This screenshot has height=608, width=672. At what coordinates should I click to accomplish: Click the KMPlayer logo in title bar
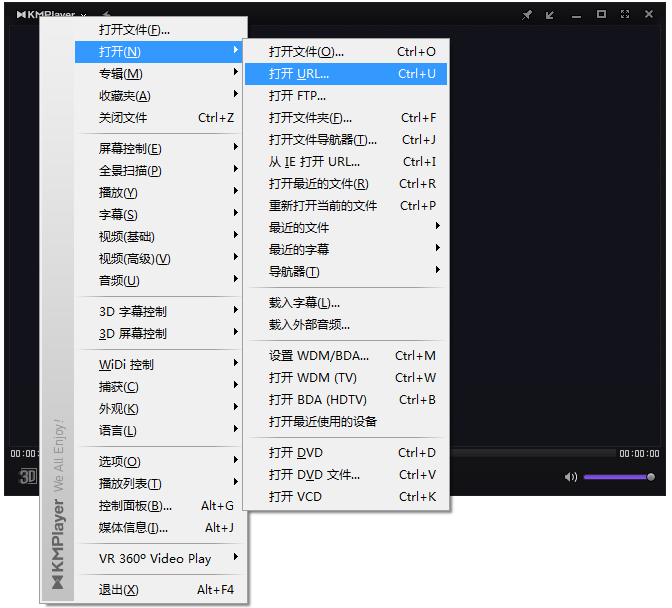[45, 14]
